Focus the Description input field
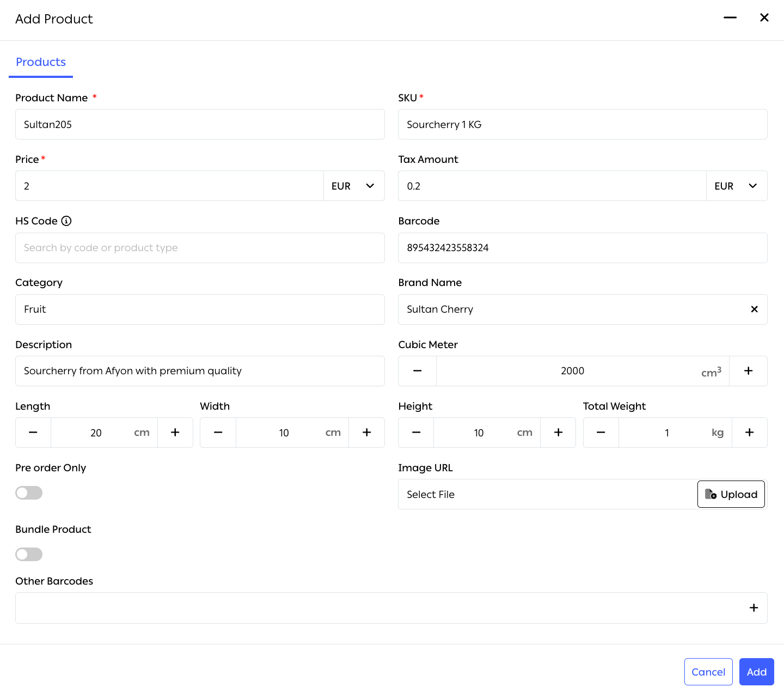 pos(200,371)
